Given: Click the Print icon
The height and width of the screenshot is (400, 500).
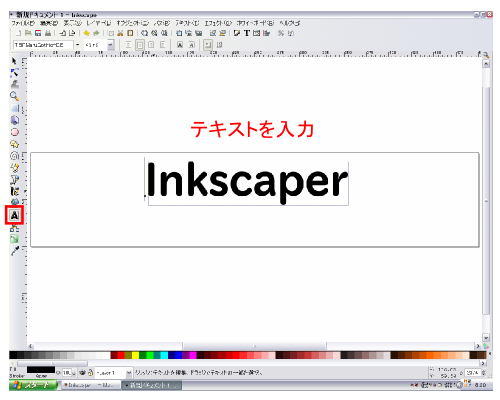Looking at the screenshot, I should [x=48, y=33].
